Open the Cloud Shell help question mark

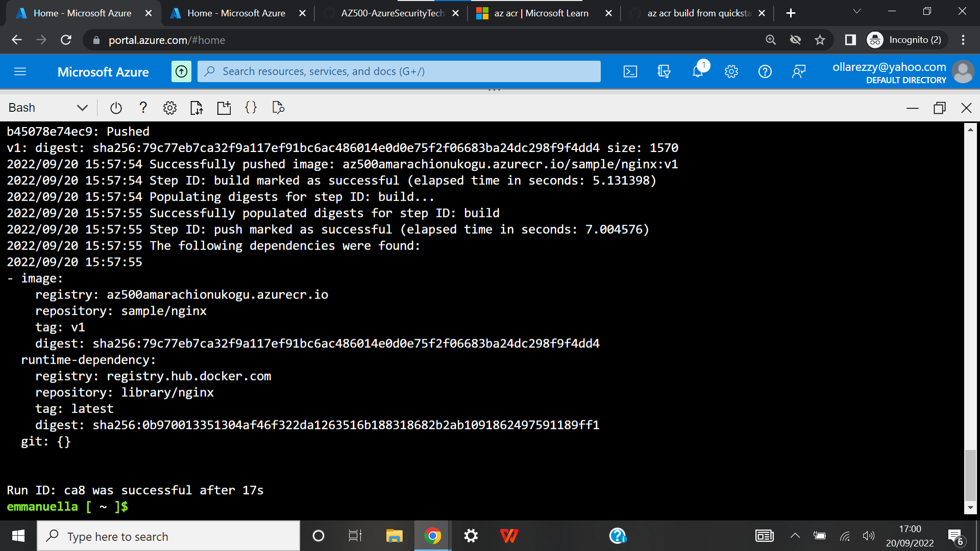143,108
